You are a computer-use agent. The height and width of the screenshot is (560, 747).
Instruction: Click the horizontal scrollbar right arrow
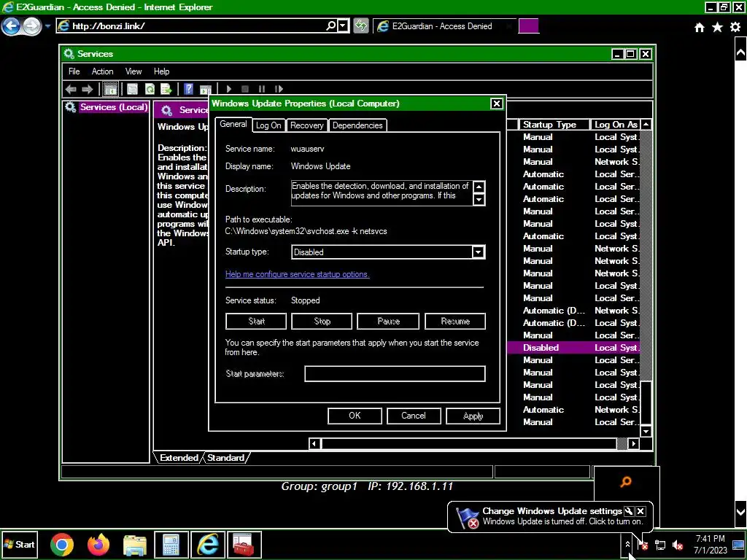(x=634, y=444)
